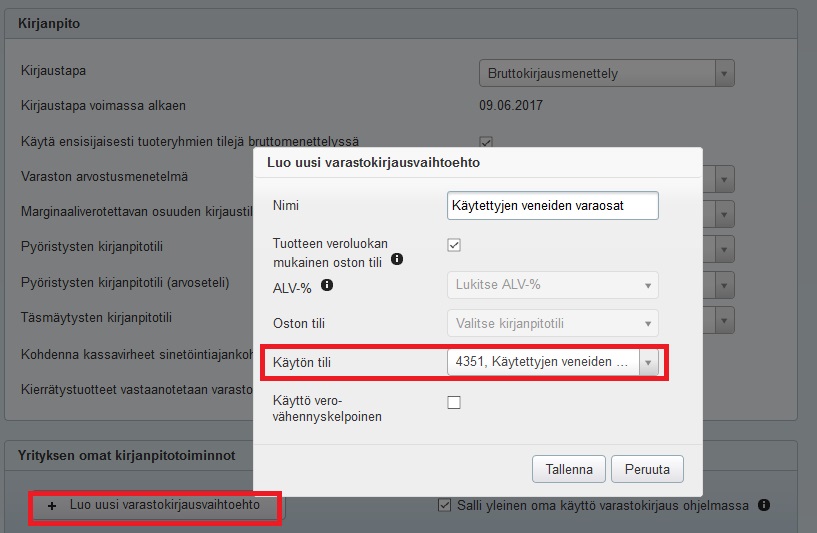Click Tallenna button in dialog
The image size is (817, 533).
pyautogui.click(x=569, y=469)
